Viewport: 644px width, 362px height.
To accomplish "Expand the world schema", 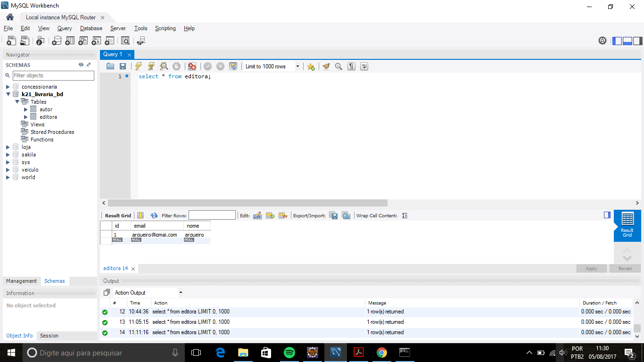I will [8, 177].
